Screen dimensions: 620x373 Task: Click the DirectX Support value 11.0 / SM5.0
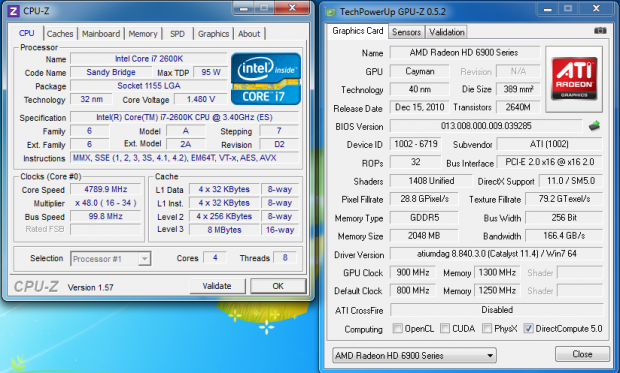571,181
